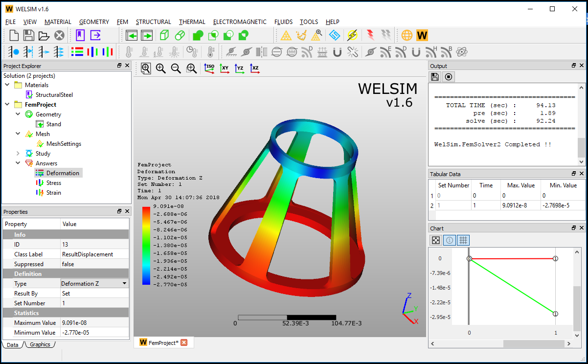The image size is (588, 364).
Task: Select the XY view orientation icon
Action: pyautogui.click(x=224, y=68)
